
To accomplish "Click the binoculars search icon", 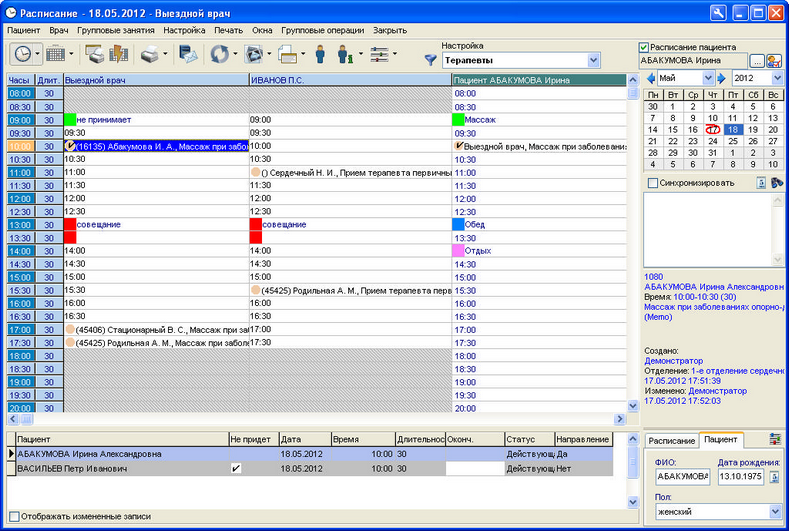I will click(777, 183).
